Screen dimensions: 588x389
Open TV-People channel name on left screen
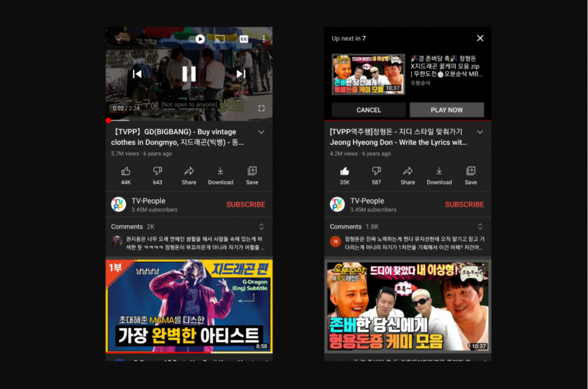148,201
